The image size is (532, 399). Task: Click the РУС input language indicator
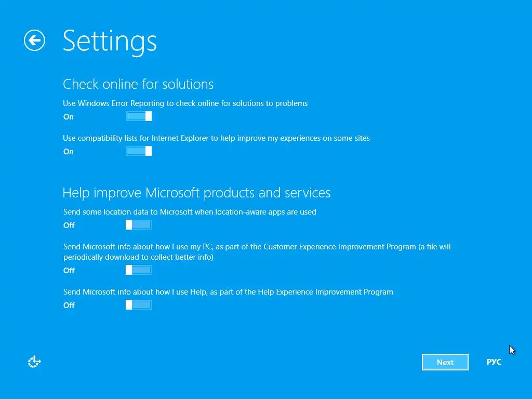494,362
